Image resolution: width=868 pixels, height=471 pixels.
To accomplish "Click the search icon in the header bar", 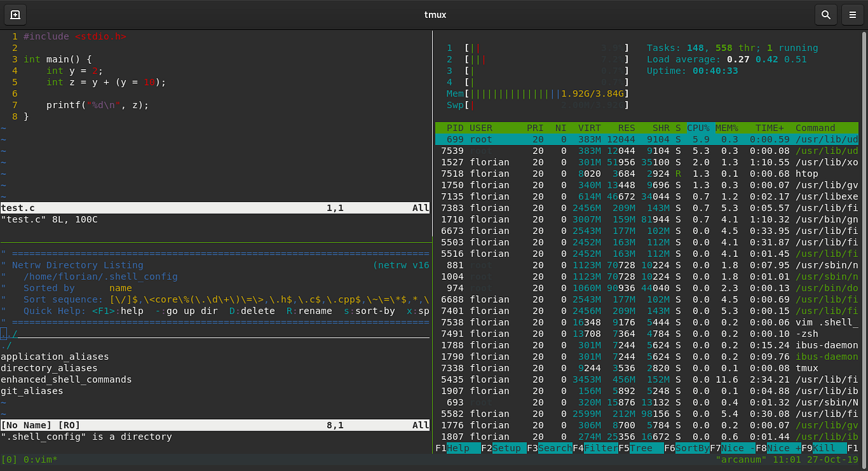I will click(825, 14).
